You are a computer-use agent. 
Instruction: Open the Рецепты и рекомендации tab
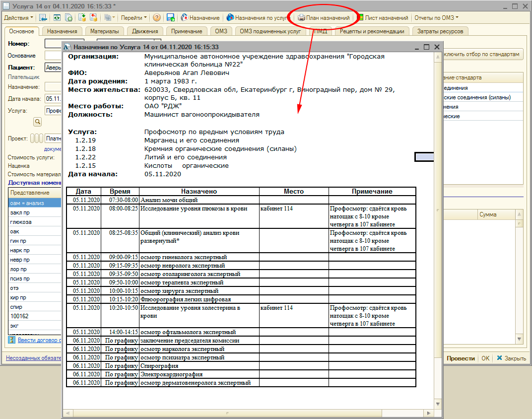pos(372,31)
